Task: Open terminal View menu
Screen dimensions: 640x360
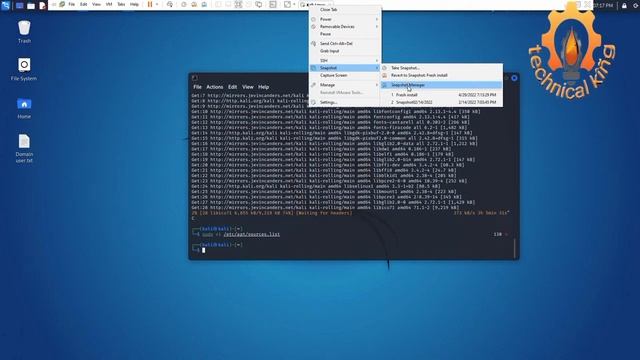Action: tap(248, 87)
